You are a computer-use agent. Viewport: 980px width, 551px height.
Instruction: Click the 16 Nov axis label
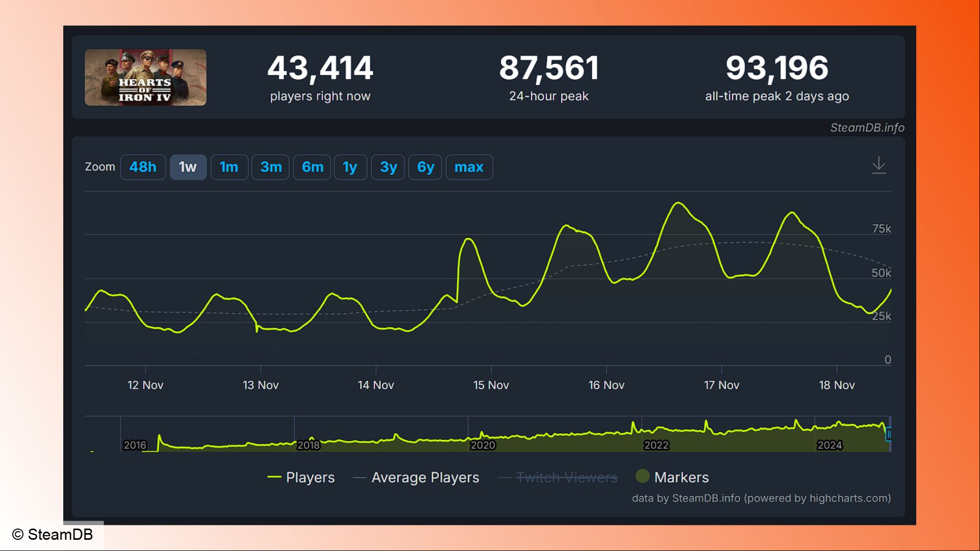[x=607, y=385]
